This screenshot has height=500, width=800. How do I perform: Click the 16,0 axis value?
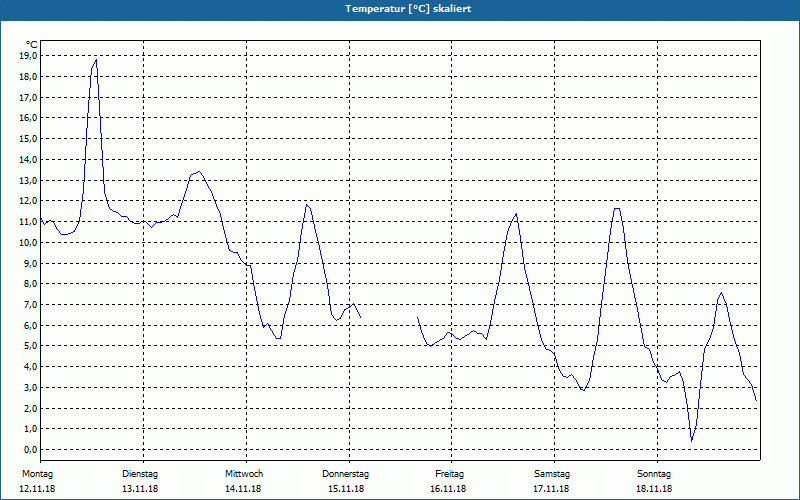tap(28, 118)
